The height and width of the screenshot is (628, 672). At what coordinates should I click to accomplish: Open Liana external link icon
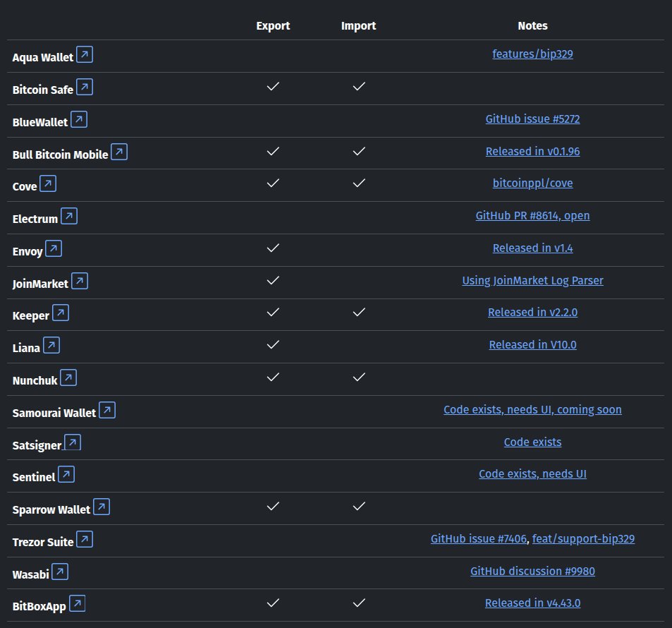pos(51,345)
